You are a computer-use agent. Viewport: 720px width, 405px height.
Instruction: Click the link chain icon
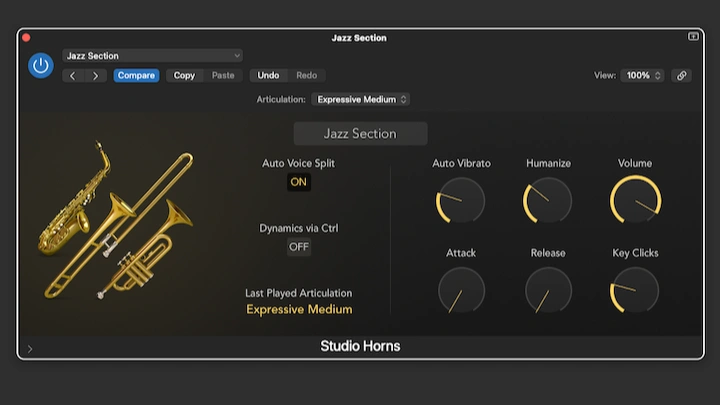(x=681, y=76)
